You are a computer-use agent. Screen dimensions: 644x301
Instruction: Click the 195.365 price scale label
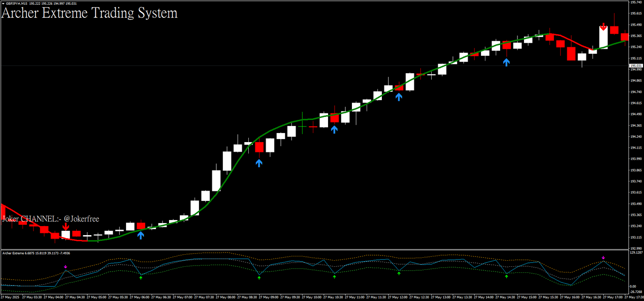636,36
